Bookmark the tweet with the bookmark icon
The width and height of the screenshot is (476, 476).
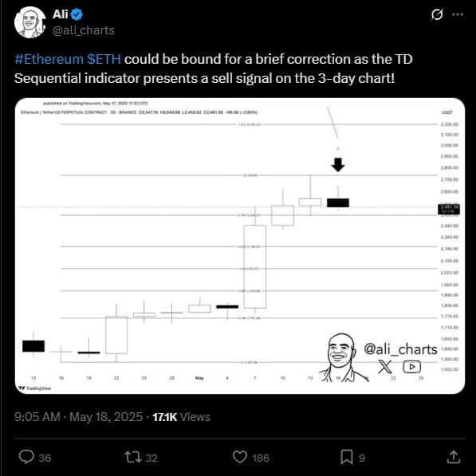(x=347, y=457)
